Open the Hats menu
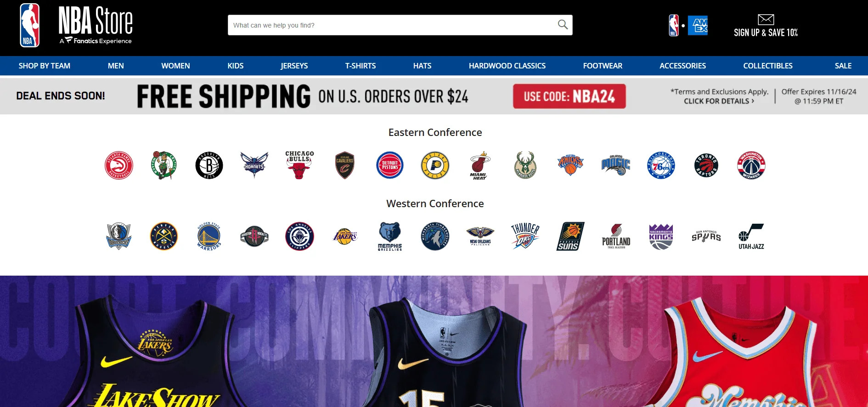Screen dimensions: 868x407 coord(422,66)
